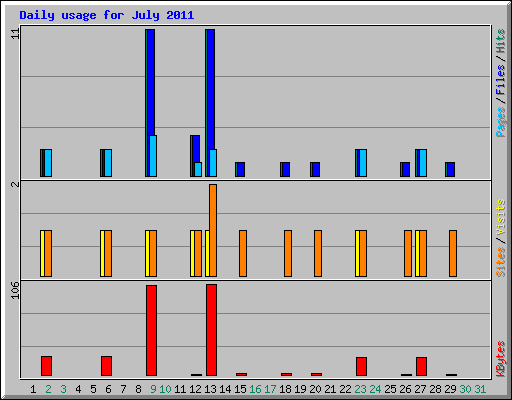
Task: Click the orange Sites bar for day 26
Action: 408,253
